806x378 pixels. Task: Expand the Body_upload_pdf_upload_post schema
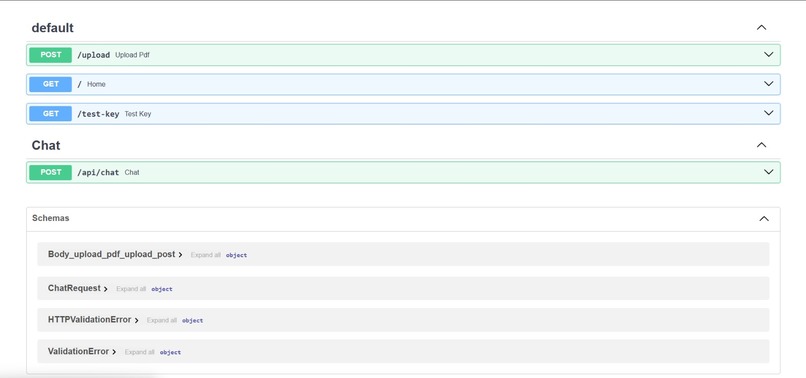pyautogui.click(x=115, y=254)
